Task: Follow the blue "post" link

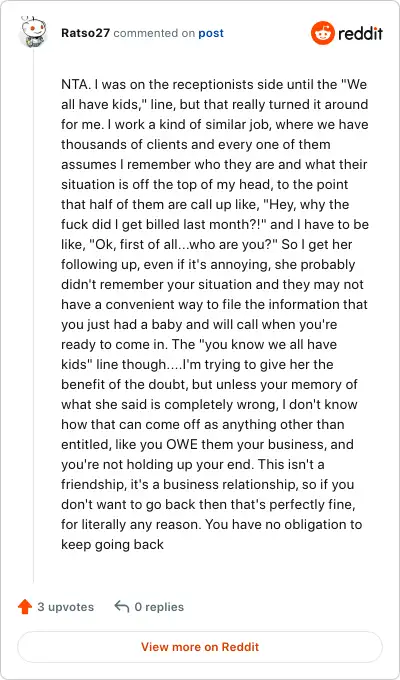Action: 211,33
